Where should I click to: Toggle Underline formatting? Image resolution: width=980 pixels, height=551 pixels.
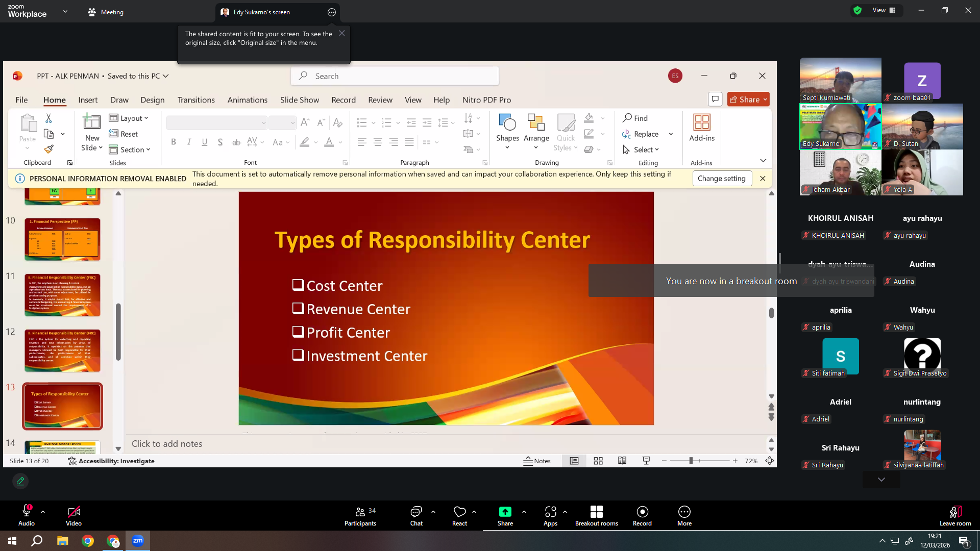[x=205, y=142]
